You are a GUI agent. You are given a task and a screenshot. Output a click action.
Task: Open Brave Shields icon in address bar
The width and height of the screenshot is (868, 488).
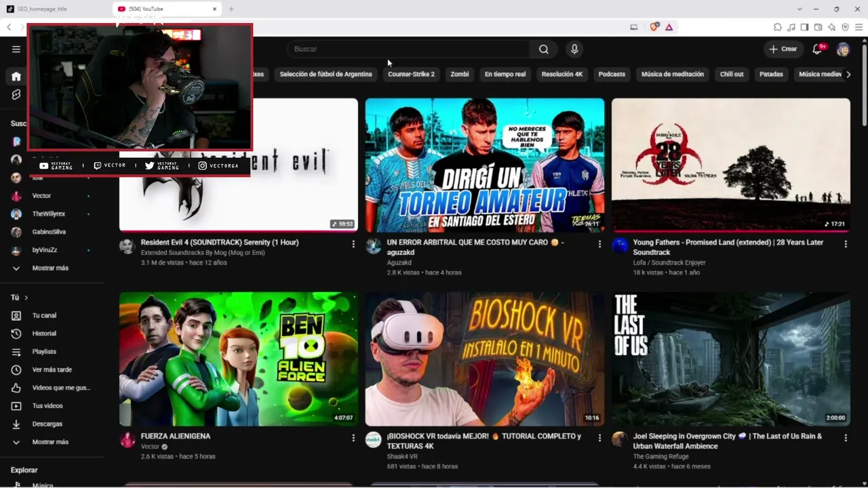[654, 27]
